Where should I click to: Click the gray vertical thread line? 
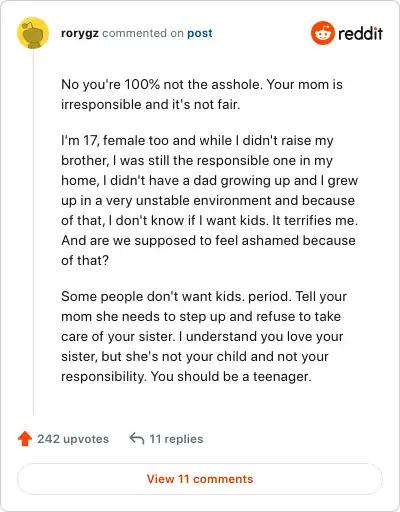(33, 232)
